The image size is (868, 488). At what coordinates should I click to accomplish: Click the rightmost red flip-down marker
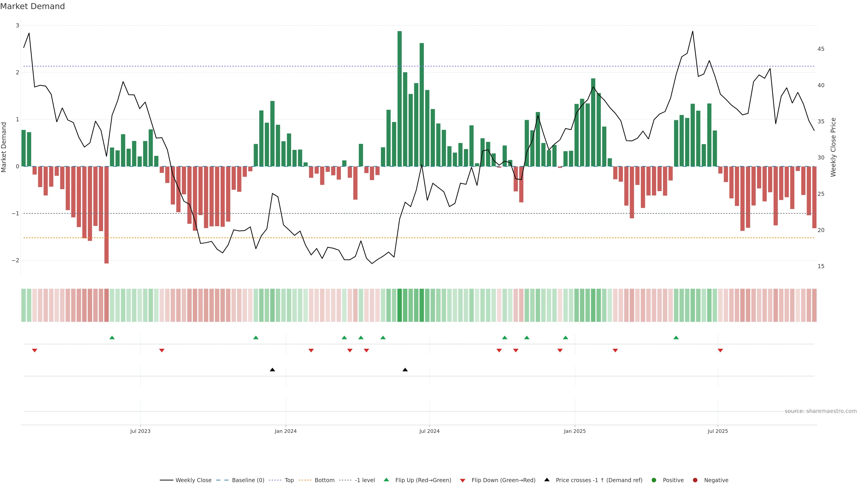720,351
